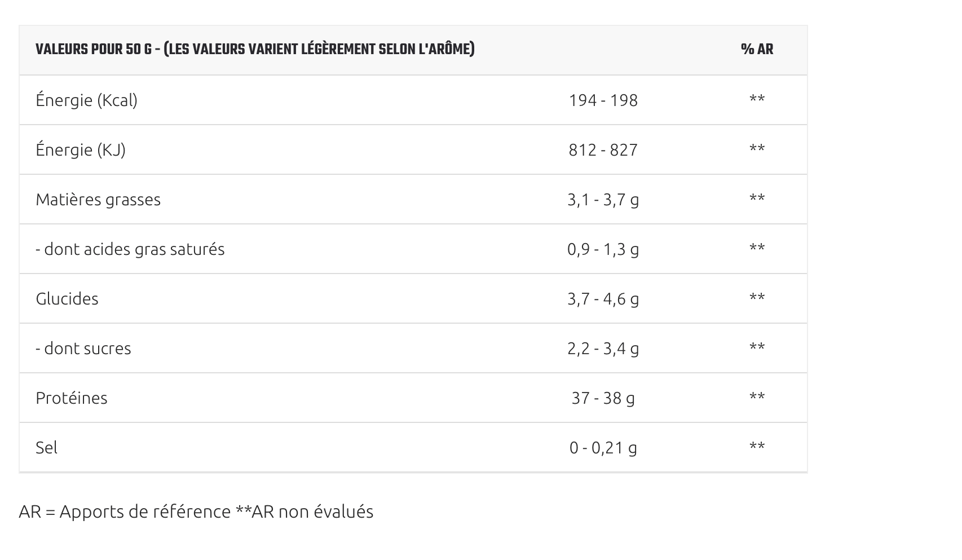Screen dimensions: 962x560
Task: Select the '- dont sucres' row label
Action: point(83,349)
